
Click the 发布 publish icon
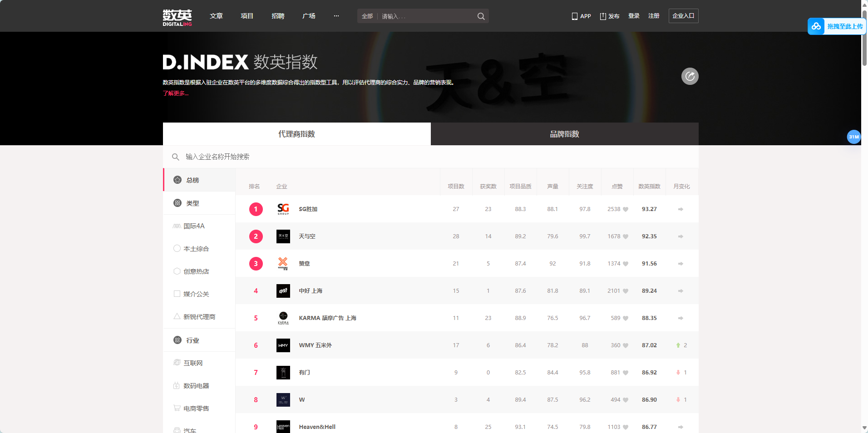(x=603, y=16)
